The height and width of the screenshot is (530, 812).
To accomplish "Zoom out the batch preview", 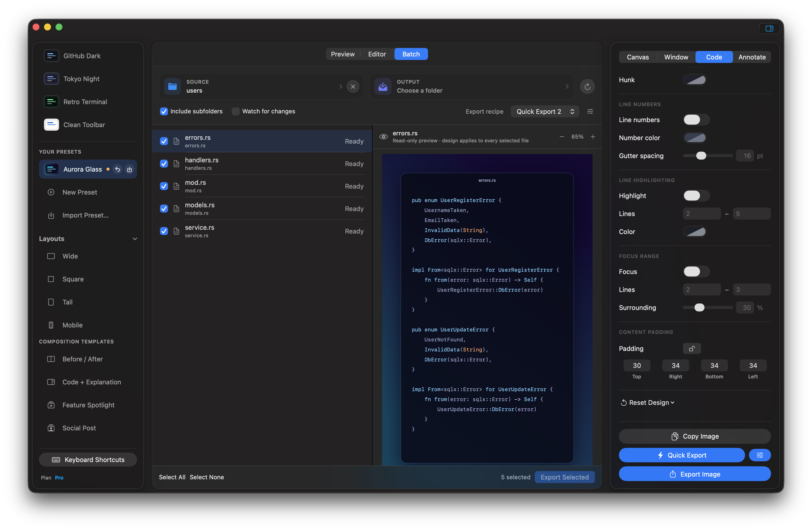I will [561, 137].
